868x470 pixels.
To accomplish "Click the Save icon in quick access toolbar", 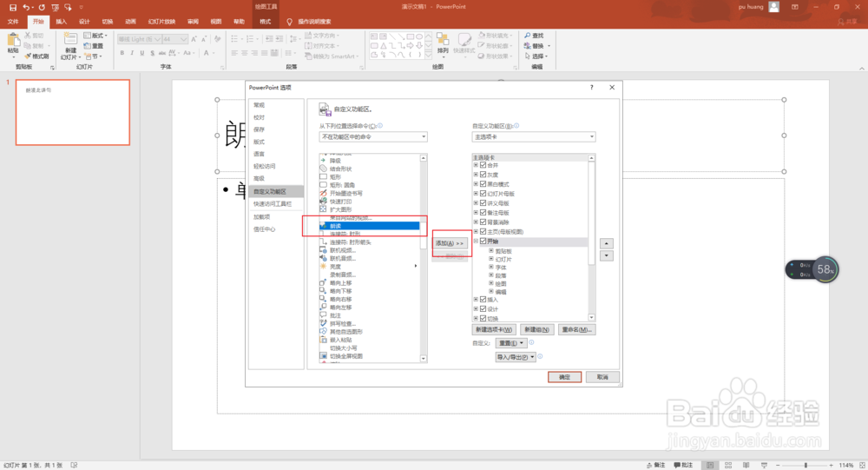I will [x=13, y=7].
